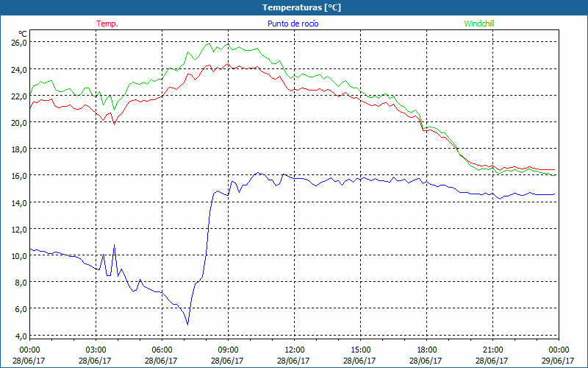Click the '12:00' time label
Image resolution: width=588 pixels, height=368 pixels.
295,350
